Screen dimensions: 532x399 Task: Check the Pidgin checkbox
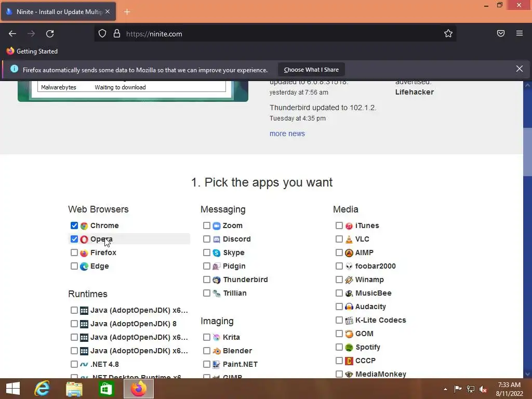tap(207, 266)
